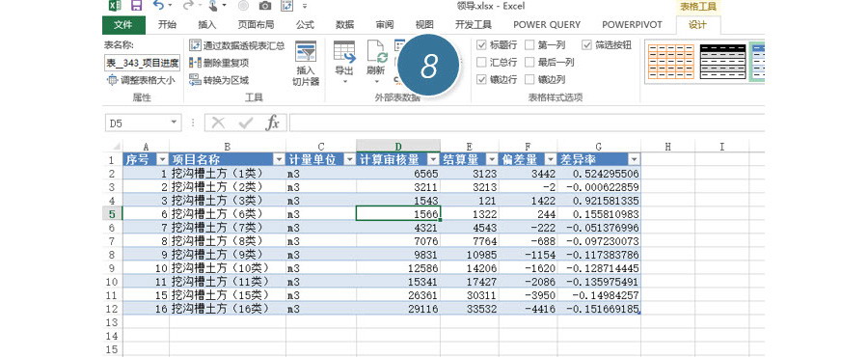868x357 pixels.
Task: Apply the orange table style thumbnail
Action: [x=671, y=61]
